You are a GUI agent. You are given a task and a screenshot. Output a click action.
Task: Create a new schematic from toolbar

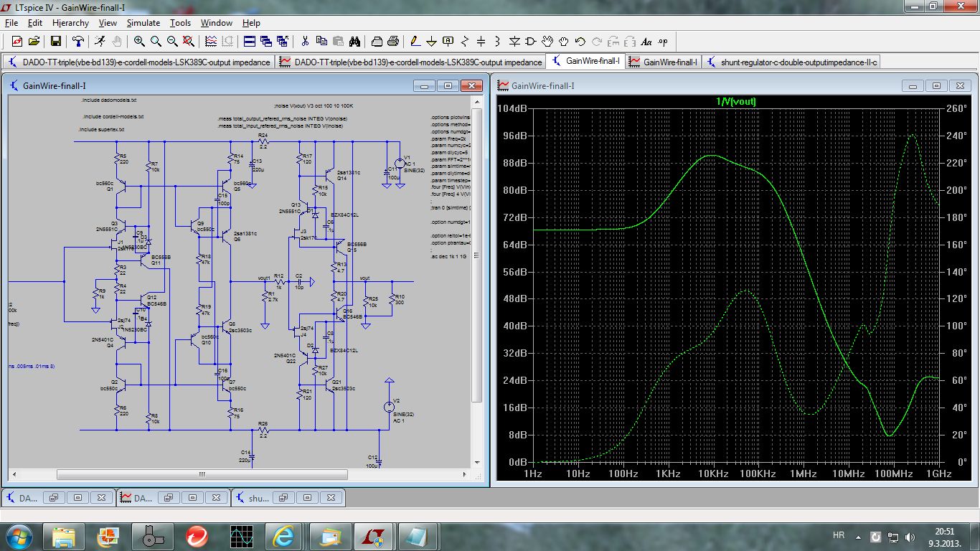pos(17,42)
